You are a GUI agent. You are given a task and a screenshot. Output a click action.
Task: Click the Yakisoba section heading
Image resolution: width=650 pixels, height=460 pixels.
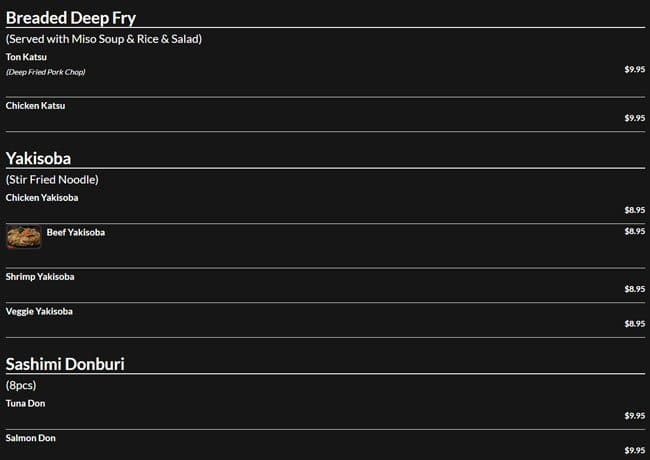pos(38,158)
